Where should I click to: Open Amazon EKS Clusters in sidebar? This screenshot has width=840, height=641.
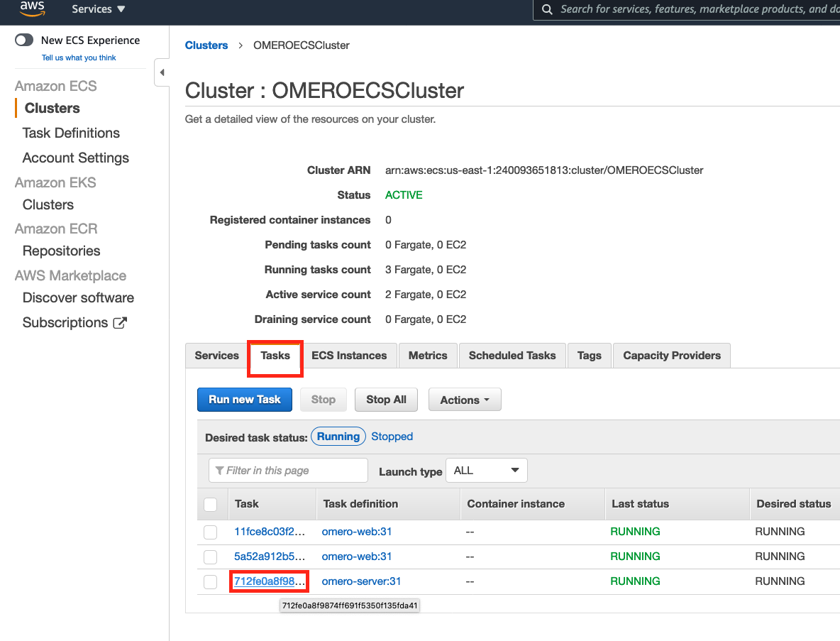[x=48, y=204]
